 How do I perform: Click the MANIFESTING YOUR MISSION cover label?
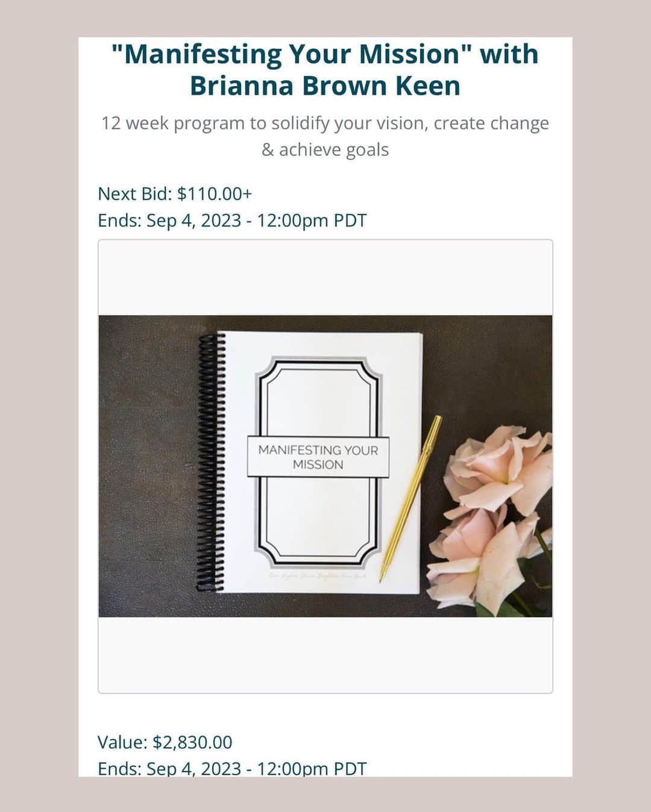[x=318, y=457]
